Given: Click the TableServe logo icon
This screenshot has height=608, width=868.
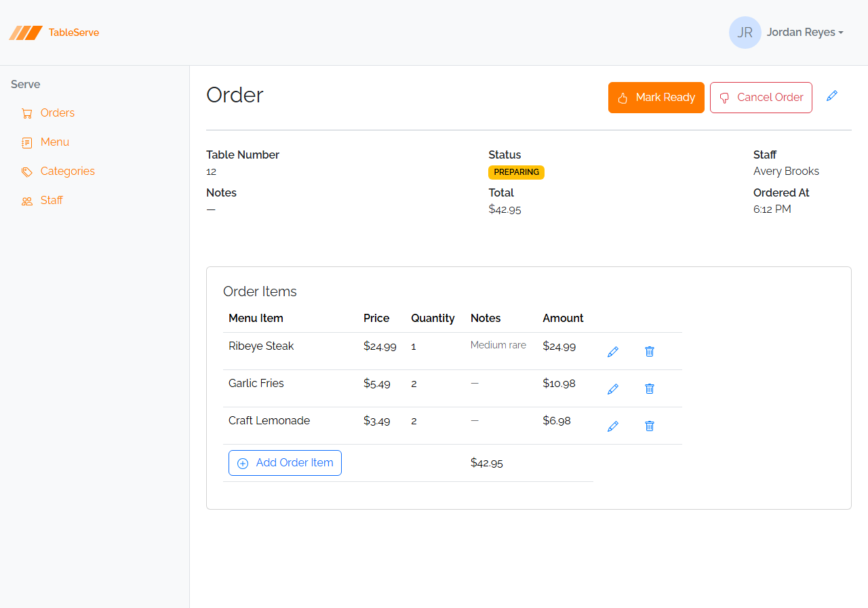Looking at the screenshot, I should 26,33.
